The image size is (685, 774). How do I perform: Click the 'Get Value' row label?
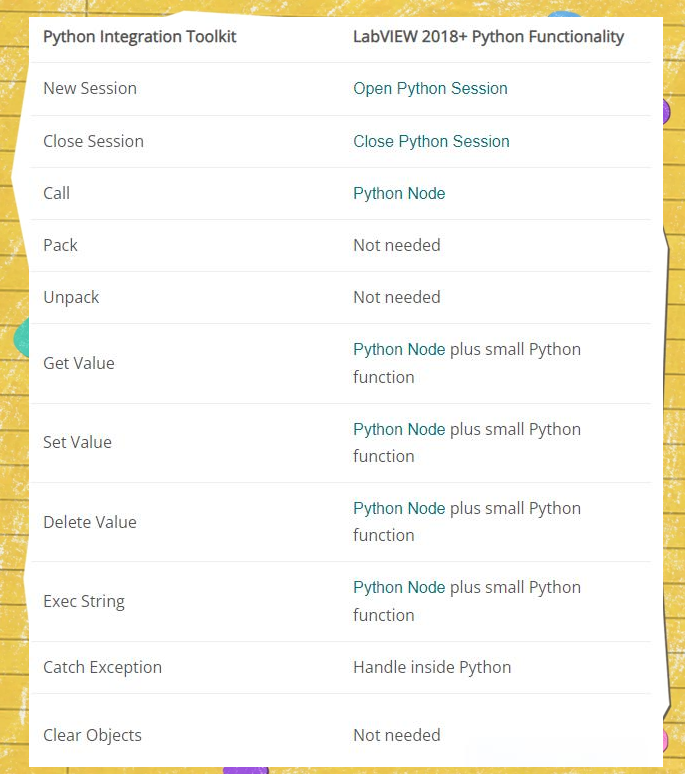(x=78, y=364)
